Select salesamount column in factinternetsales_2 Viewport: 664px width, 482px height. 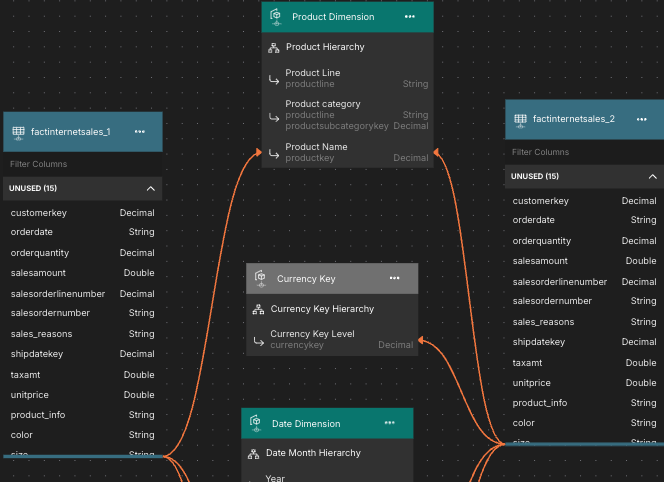584,261
